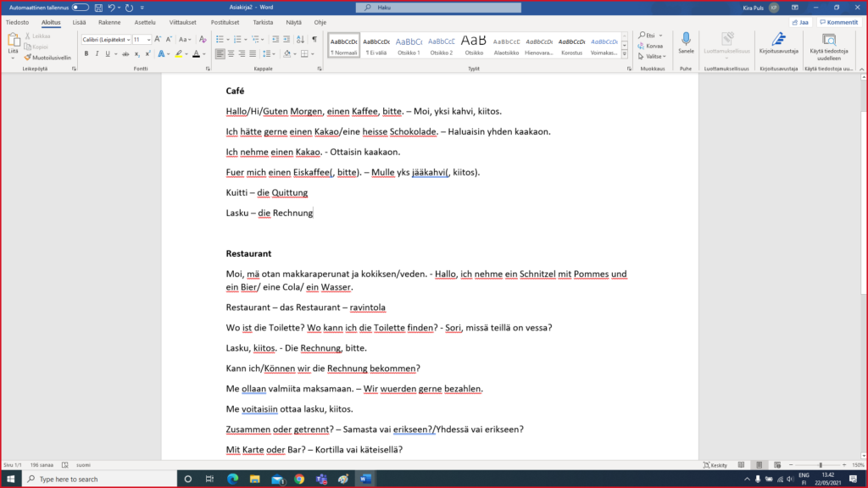The height and width of the screenshot is (488, 868).
Task: Open the Etsi find dropdown arrow
Action: 660,36
